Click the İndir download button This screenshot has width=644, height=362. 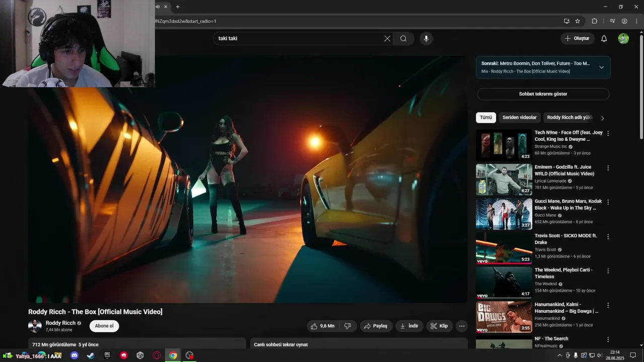point(409,326)
